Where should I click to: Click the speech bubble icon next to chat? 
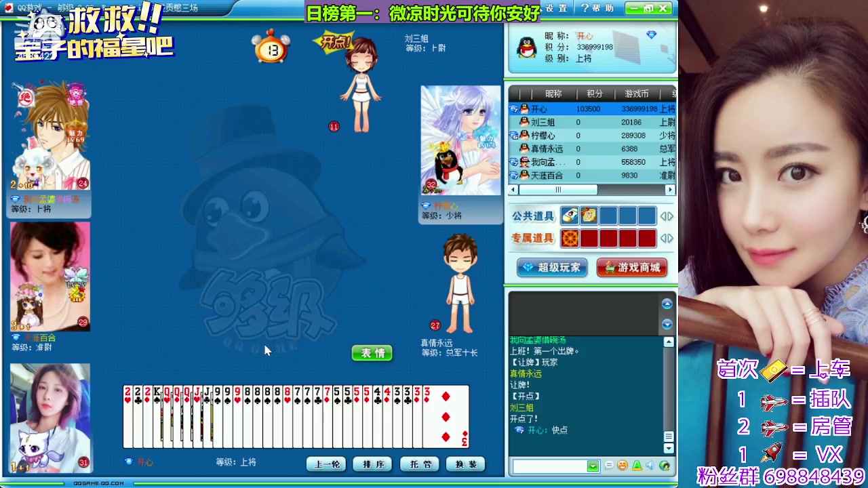[x=609, y=466]
